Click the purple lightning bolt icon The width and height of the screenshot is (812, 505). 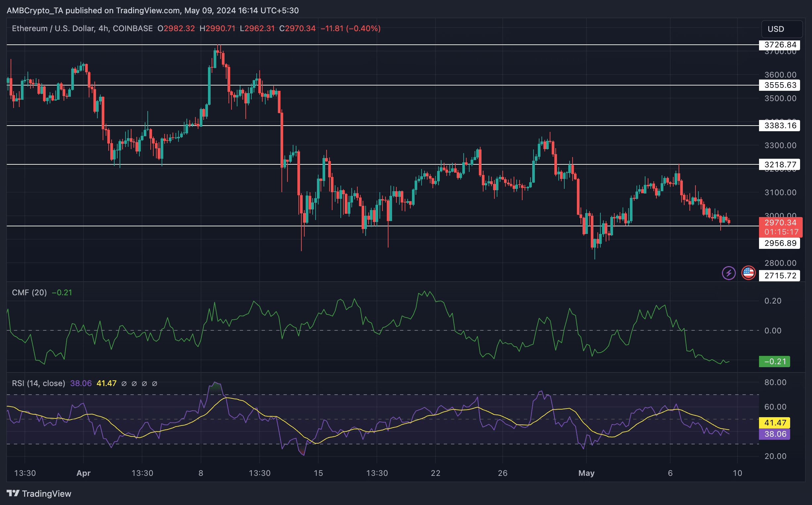(728, 273)
